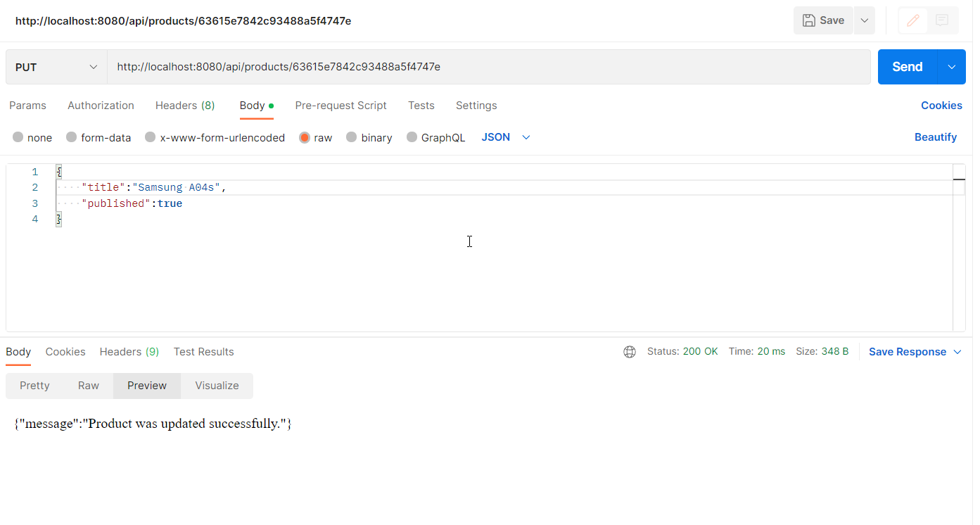Screen dimensions: 980x525
Task: Select the x-www-form-urlencoded body type
Action: tap(215, 137)
